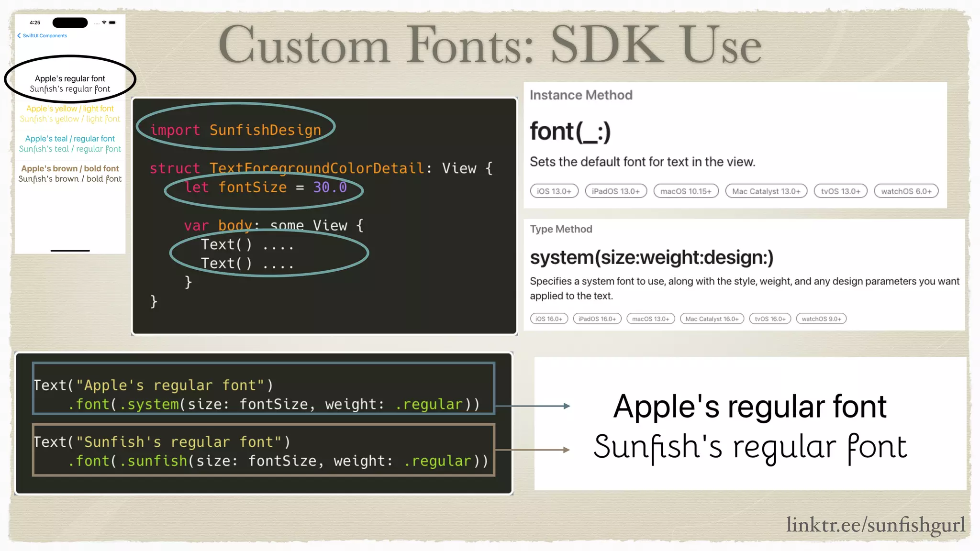The height and width of the screenshot is (551, 980).
Task: Click the "Type Method" label
Action: tap(561, 230)
